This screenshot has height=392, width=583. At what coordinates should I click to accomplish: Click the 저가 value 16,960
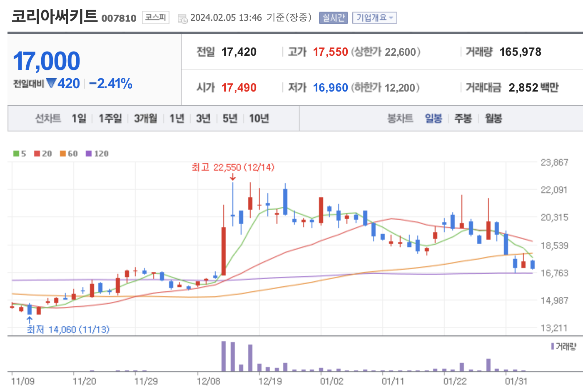click(x=330, y=88)
